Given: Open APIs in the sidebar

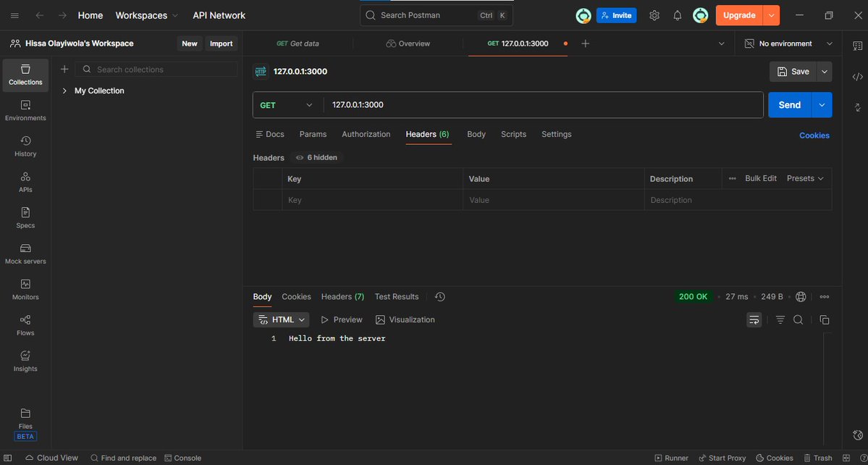Looking at the screenshot, I should point(25,183).
